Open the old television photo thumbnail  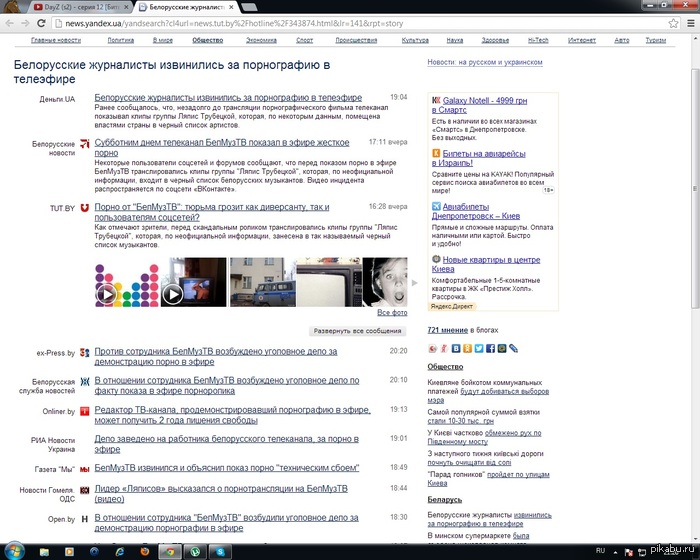click(x=329, y=282)
